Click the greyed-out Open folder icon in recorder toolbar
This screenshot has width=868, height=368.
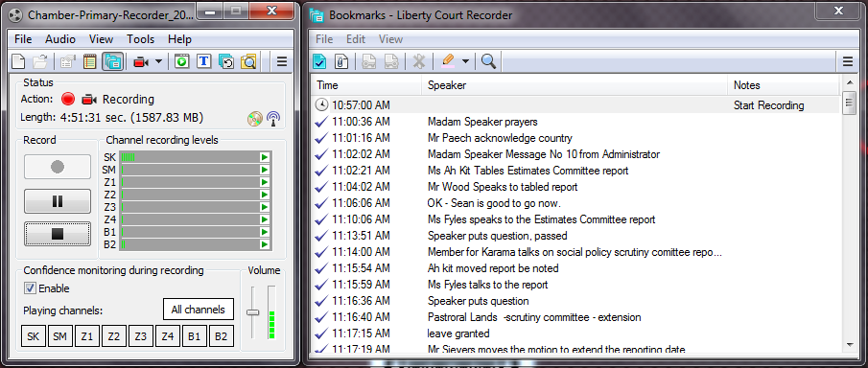[x=40, y=61]
